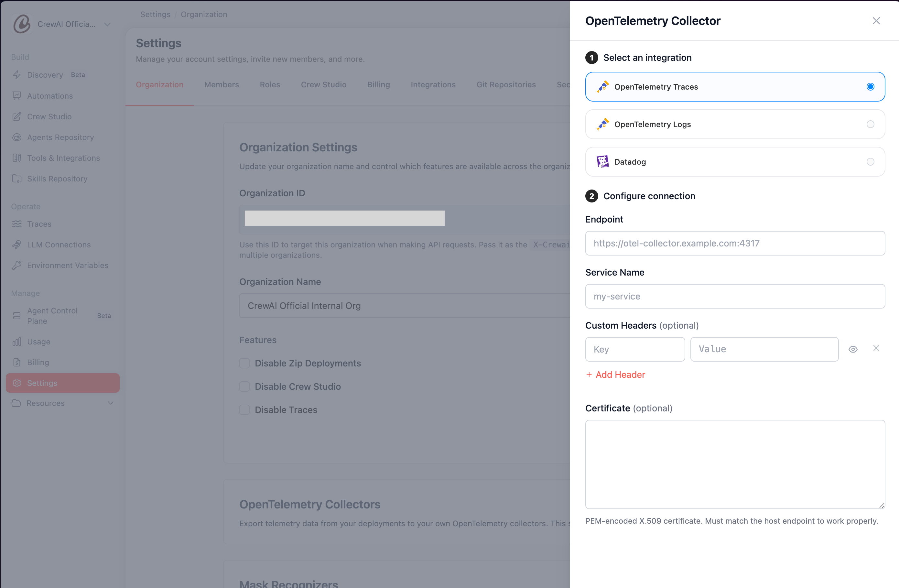The width and height of the screenshot is (899, 588).
Task: Click the Usage bar chart icon
Action: pos(16,342)
